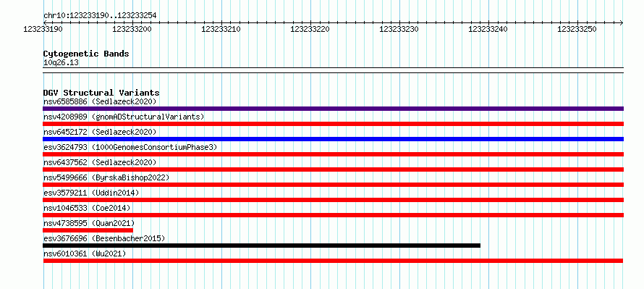Open esv3624793 (1000GenomesConsortiumPhase3) label
The height and width of the screenshot is (289, 644).
pos(130,147)
